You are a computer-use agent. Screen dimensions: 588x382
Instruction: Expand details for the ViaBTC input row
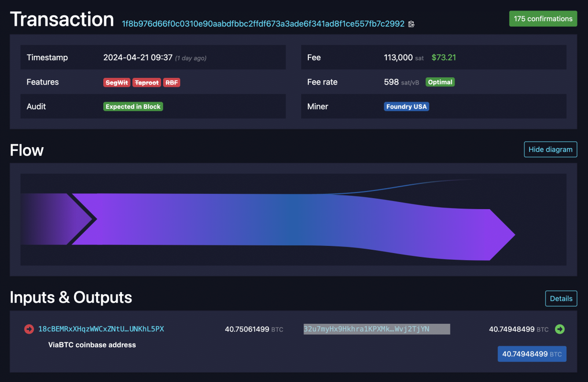pos(92,344)
